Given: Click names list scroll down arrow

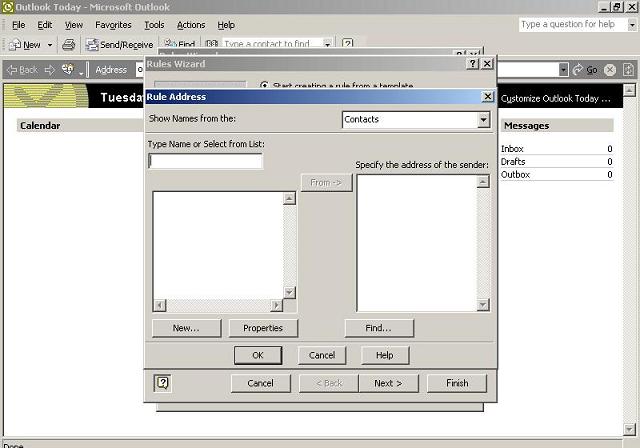Looking at the screenshot, I should 289,292.
